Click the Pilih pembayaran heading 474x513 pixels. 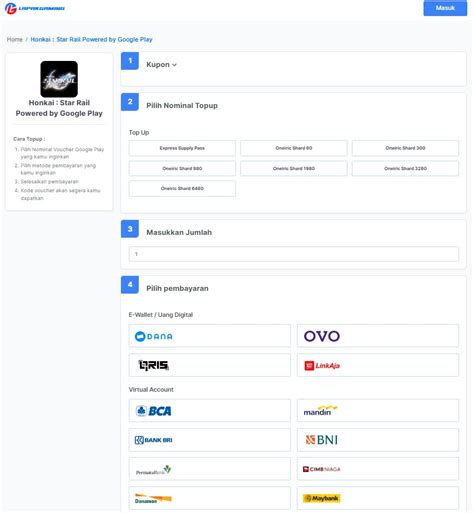177,288
